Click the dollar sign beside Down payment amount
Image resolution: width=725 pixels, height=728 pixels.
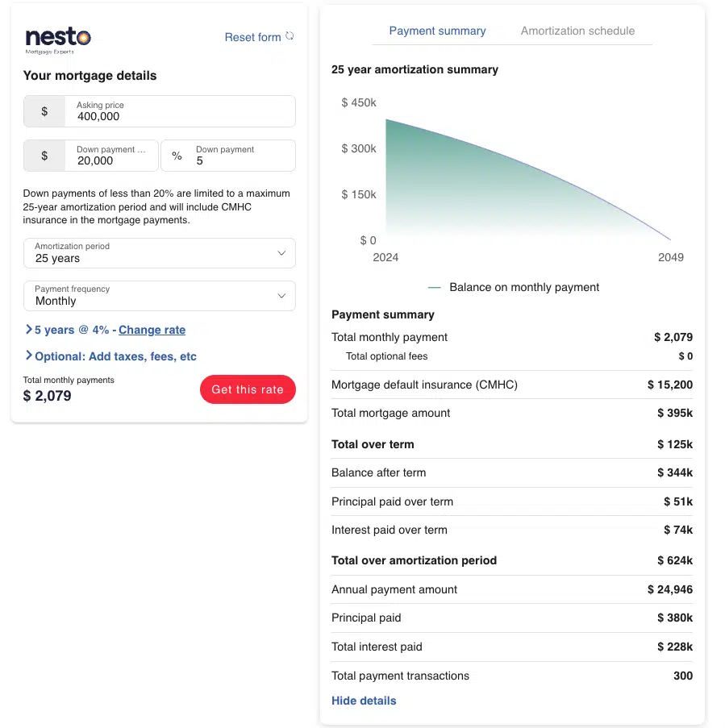click(x=44, y=156)
